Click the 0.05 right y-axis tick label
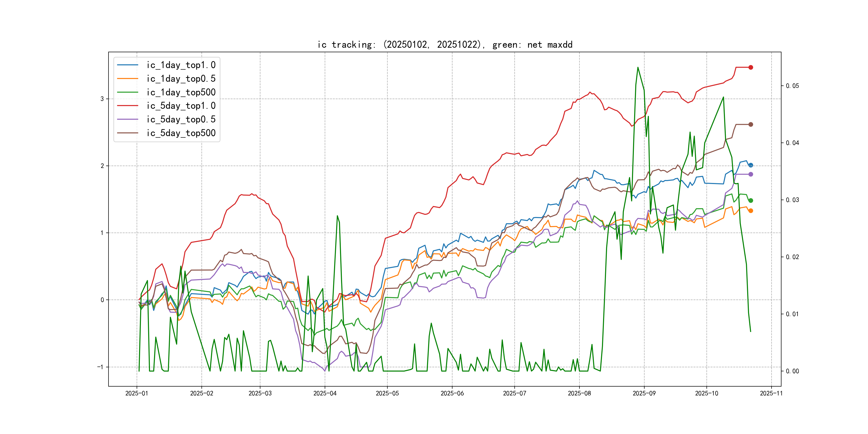Viewport: 868px width, 434px height. [792, 86]
